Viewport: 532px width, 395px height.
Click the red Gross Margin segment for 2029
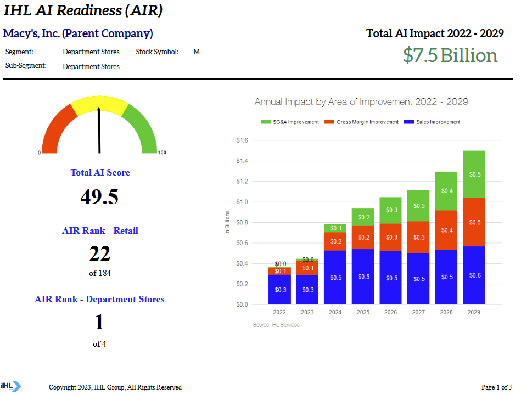point(474,222)
